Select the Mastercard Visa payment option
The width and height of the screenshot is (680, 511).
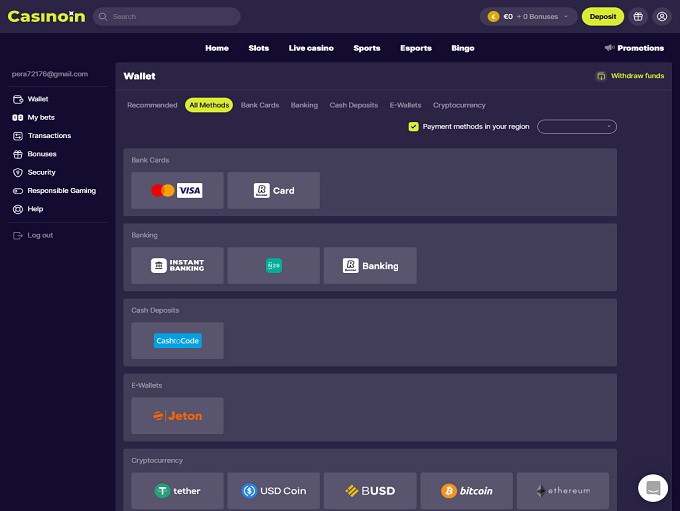tap(177, 190)
